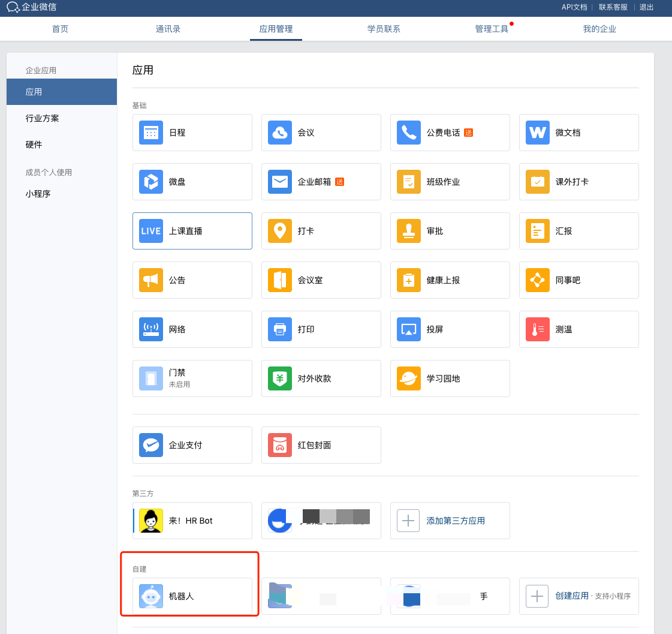Image resolution: width=672 pixels, height=634 pixels.
Task: Open the 学习园地 planet icon
Action: tap(409, 378)
